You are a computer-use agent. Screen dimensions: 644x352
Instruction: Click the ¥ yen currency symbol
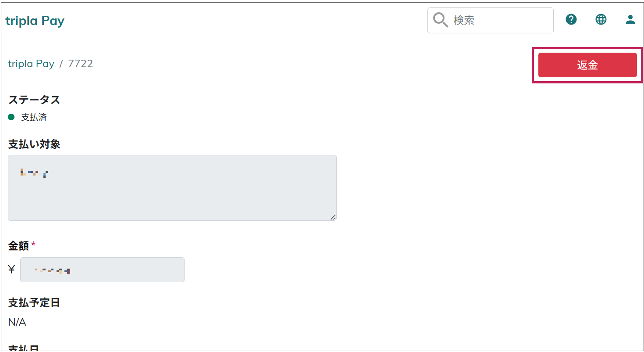coord(12,269)
